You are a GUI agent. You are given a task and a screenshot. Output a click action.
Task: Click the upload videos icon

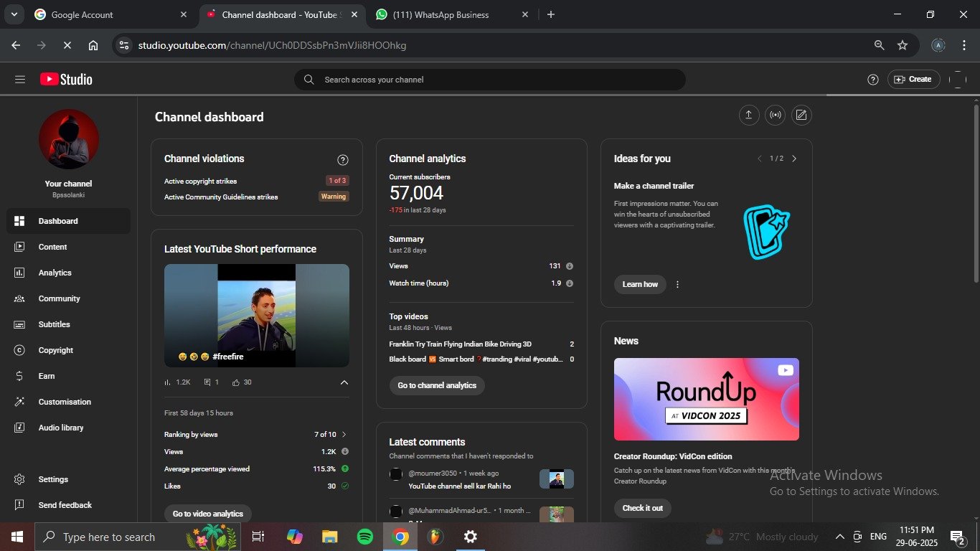pos(749,115)
